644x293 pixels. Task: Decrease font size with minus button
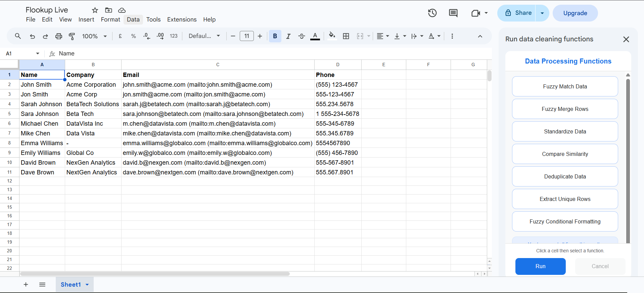(x=233, y=36)
